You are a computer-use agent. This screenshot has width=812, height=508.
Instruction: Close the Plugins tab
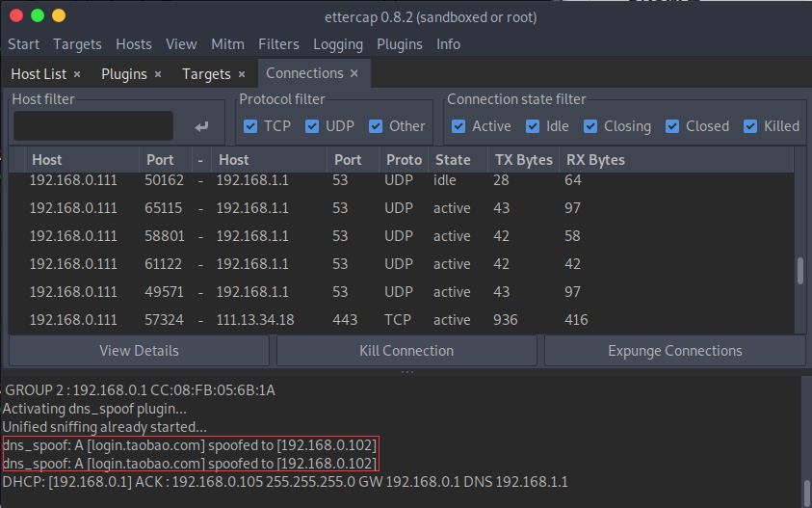coord(157,74)
